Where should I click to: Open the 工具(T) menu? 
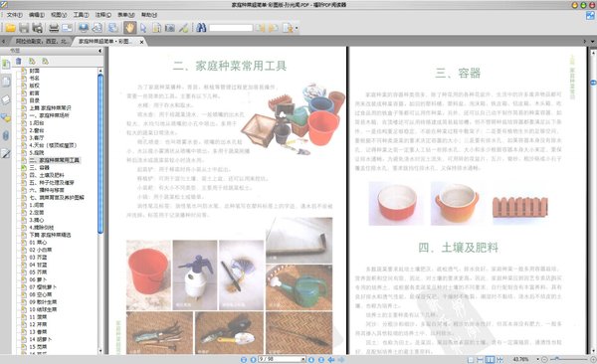point(82,15)
